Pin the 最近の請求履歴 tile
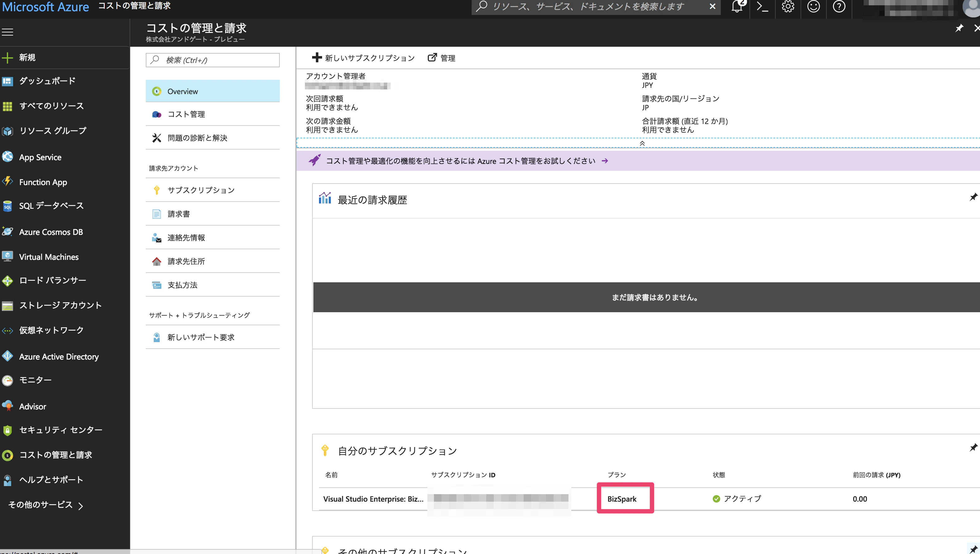Viewport: 980px width, 554px height. [x=973, y=197]
